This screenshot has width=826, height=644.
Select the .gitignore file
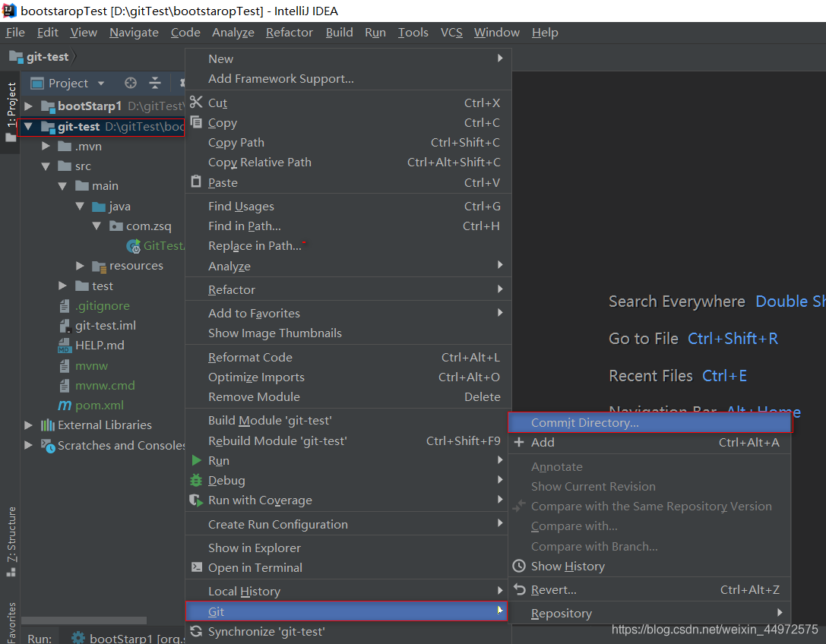point(102,305)
